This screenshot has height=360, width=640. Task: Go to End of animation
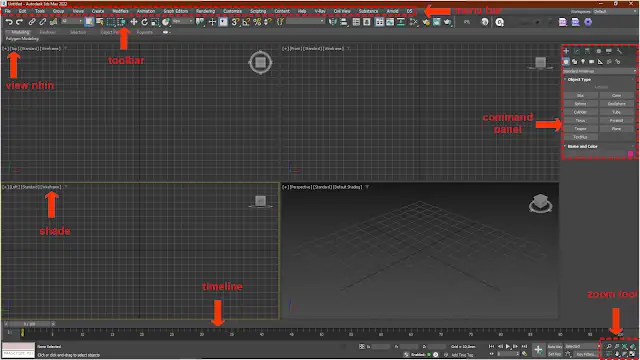pos(524,347)
